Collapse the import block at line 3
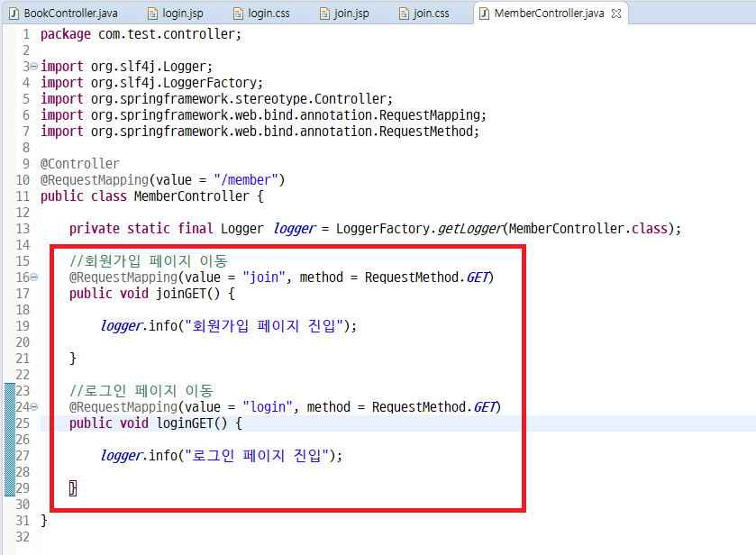Screen dimensions: 756x555 [x=33, y=66]
